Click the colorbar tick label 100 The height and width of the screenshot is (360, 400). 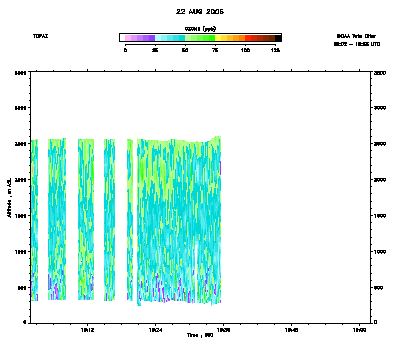pyautogui.click(x=245, y=50)
